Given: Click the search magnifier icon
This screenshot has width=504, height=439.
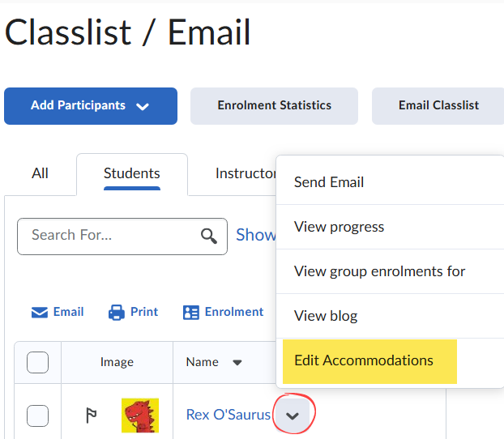Looking at the screenshot, I should [x=209, y=236].
